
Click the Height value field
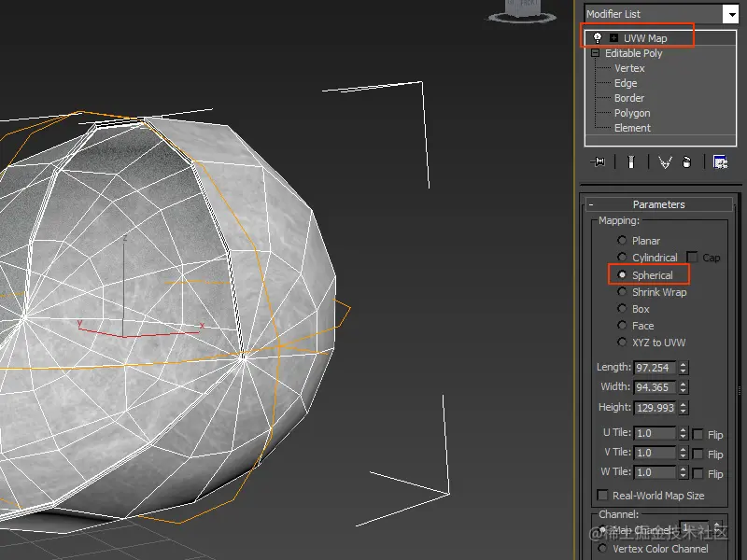[655, 408]
